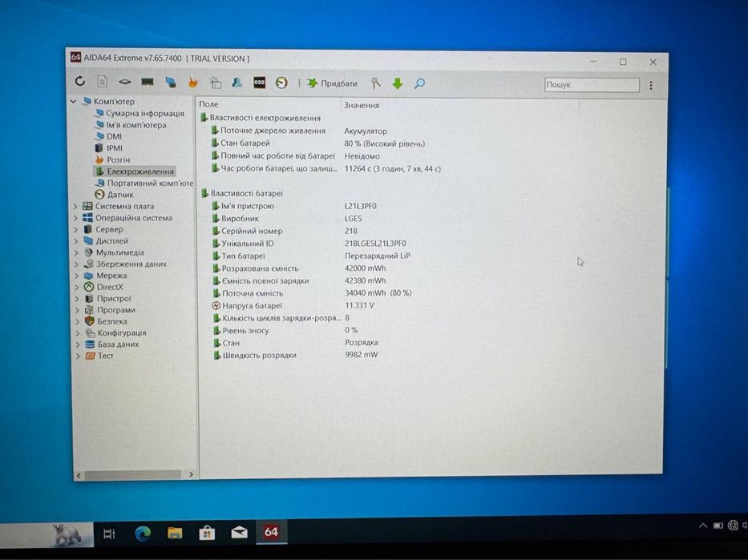Image resolution: width=748 pixels, height=560 pixels.
Task: Expand the Мережа tree node
Action: (x=76, y=276)
